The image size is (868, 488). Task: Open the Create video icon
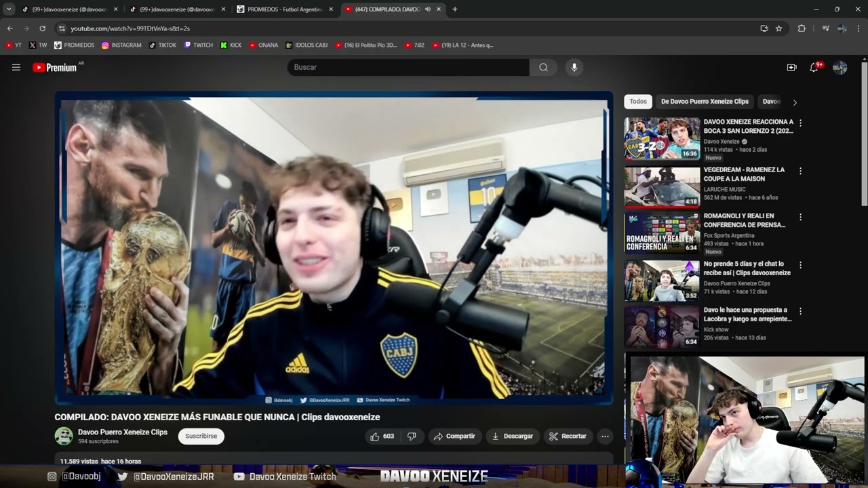click(791, 67)
